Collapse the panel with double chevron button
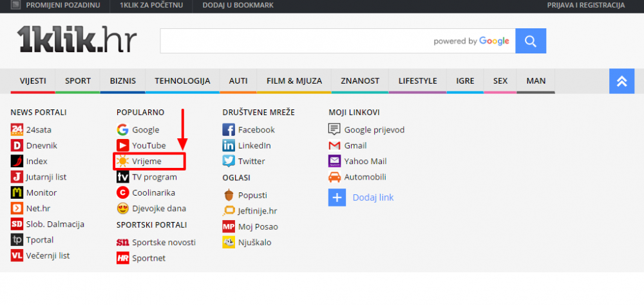The image size is (644, 305). pyautogui.click(x=622, y=81)
